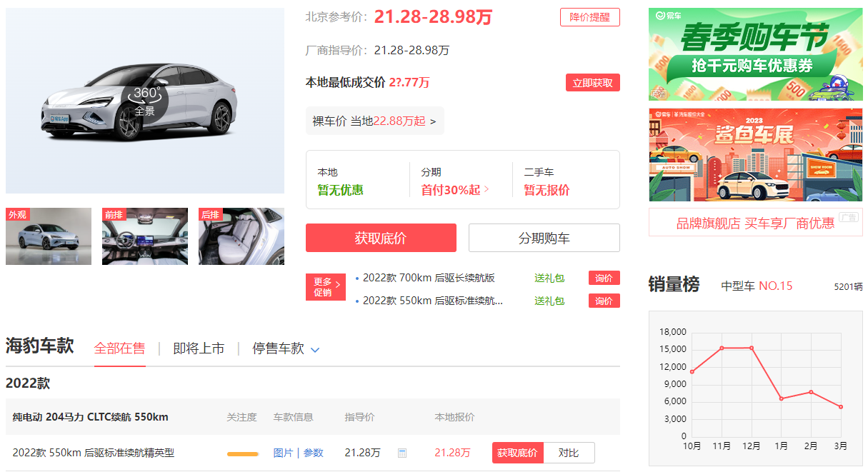The image size is (868, 472).
Task: Open the 鲨鱼车展 banner ad
Action: (x=756, y=155)
